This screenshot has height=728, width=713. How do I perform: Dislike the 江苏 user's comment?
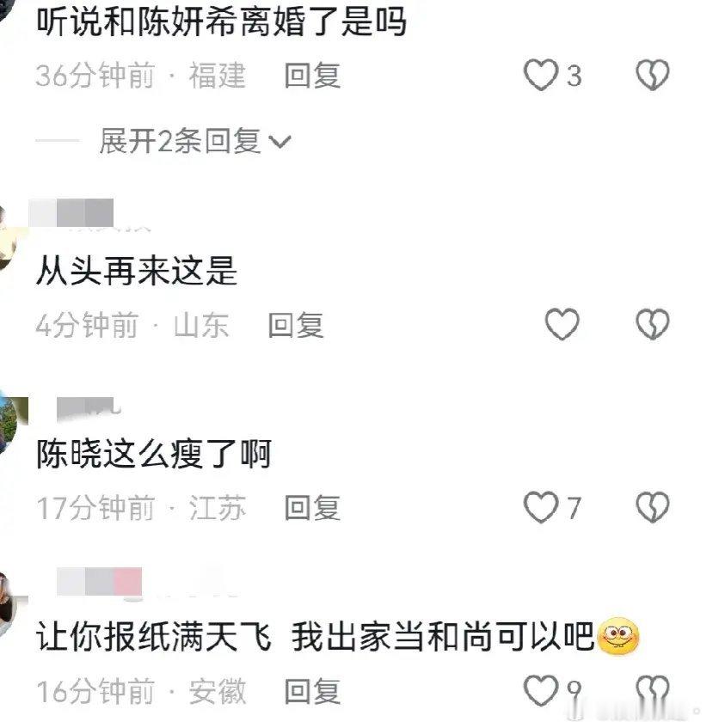pos(652,507)
